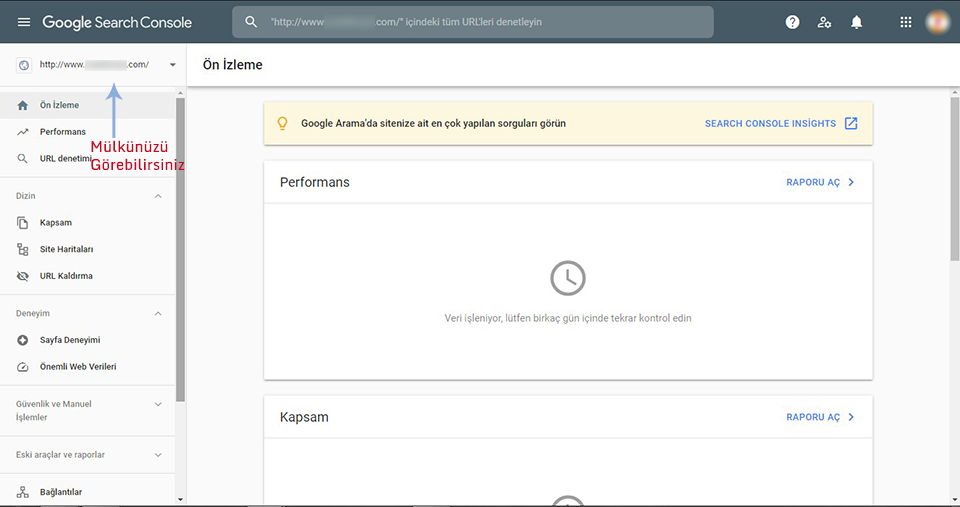The height and width of the screenshot is (507, 960).
Task: Click sidebar scrollbar down arrow
Action: pos(180,500)
